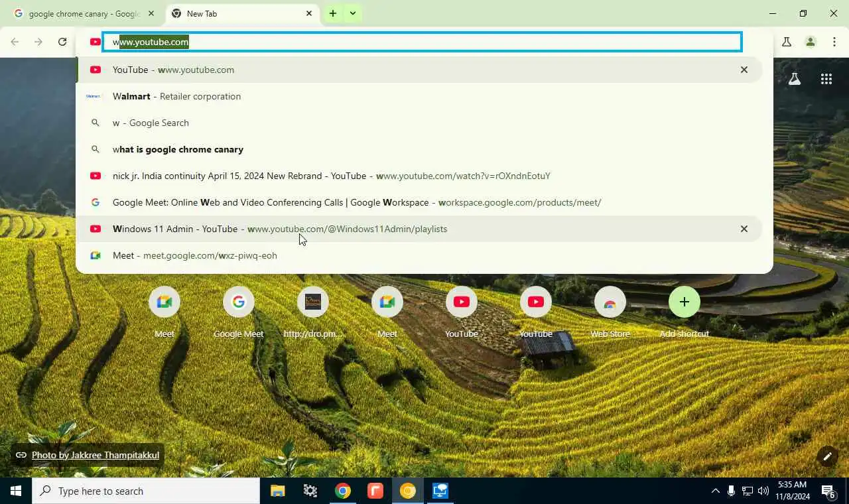Open Settings gear in taskbar
Screen dimensions: 849x504
tap(310, 491)
